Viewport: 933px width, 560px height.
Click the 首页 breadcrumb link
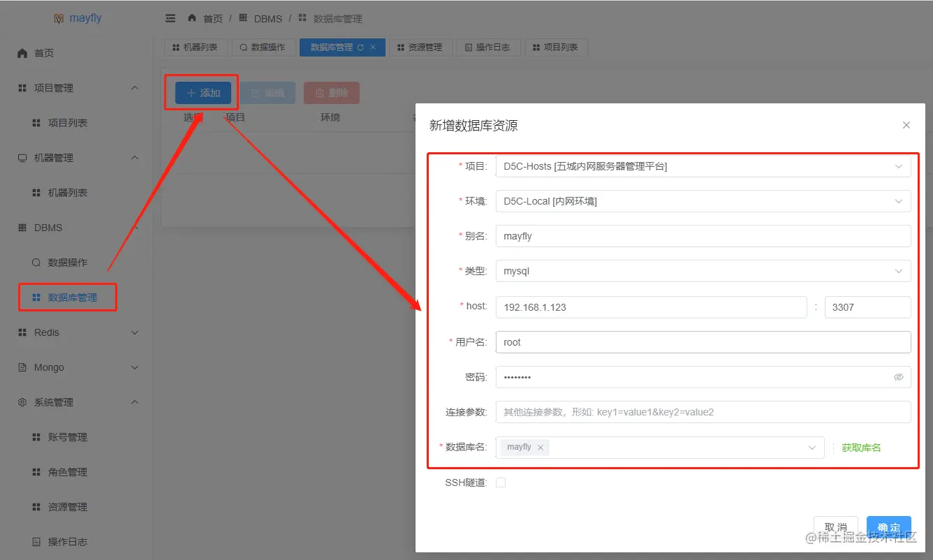[213, 19]
